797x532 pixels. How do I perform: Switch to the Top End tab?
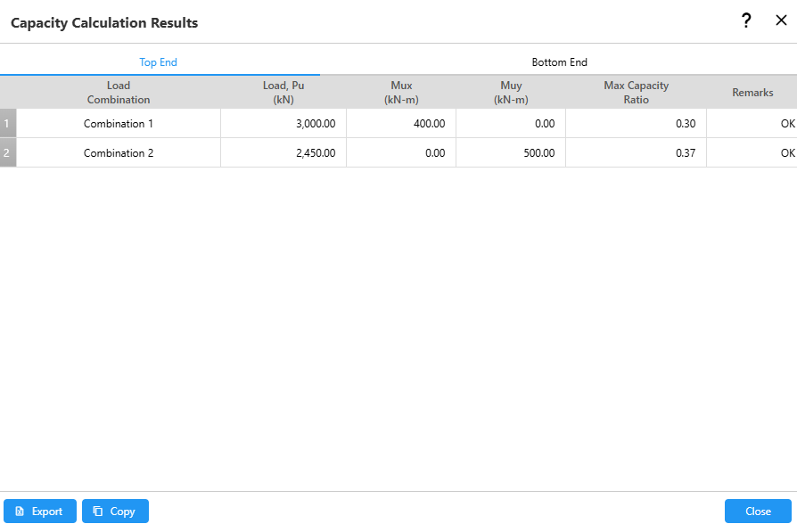159,62
